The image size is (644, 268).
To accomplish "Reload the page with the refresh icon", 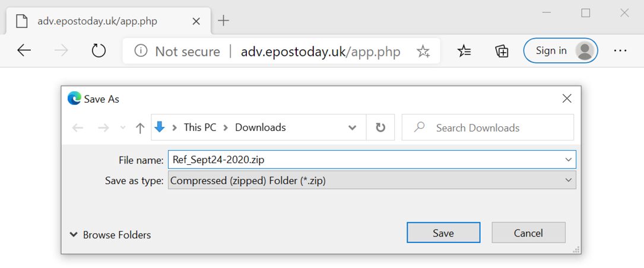I will point(99,51).
